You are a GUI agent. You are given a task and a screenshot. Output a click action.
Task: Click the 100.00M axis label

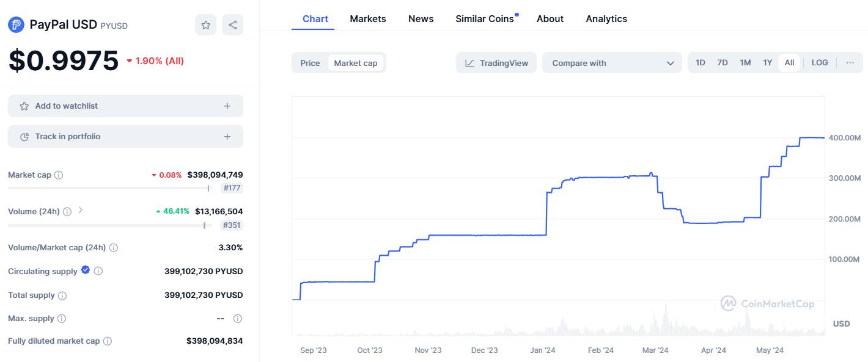pos(845,259)
